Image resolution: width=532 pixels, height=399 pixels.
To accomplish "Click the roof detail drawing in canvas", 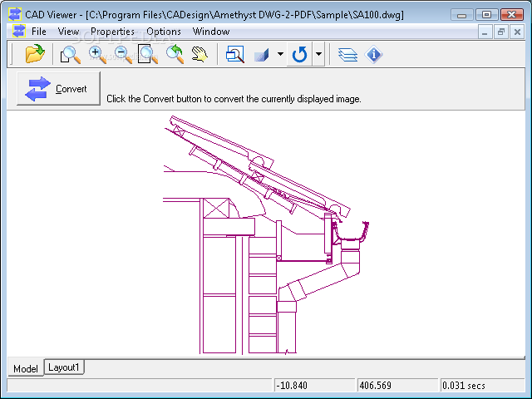I will (x=266, y=234).
